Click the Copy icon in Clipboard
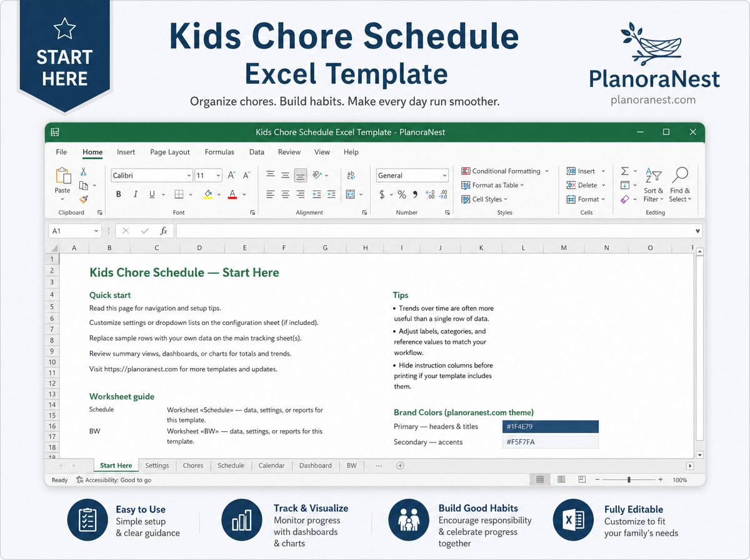750x560 pixels. (84, 186)
